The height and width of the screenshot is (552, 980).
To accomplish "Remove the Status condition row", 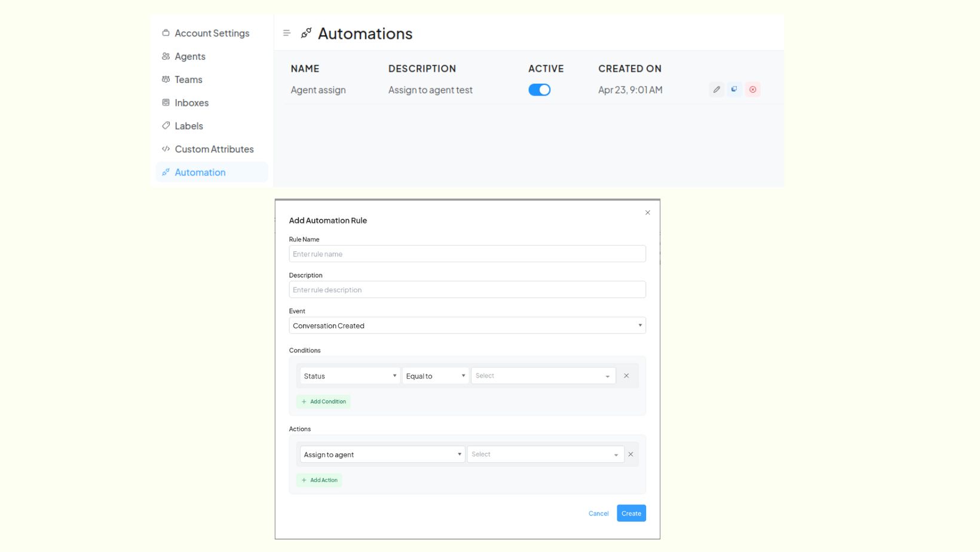I will coord(626,376).
